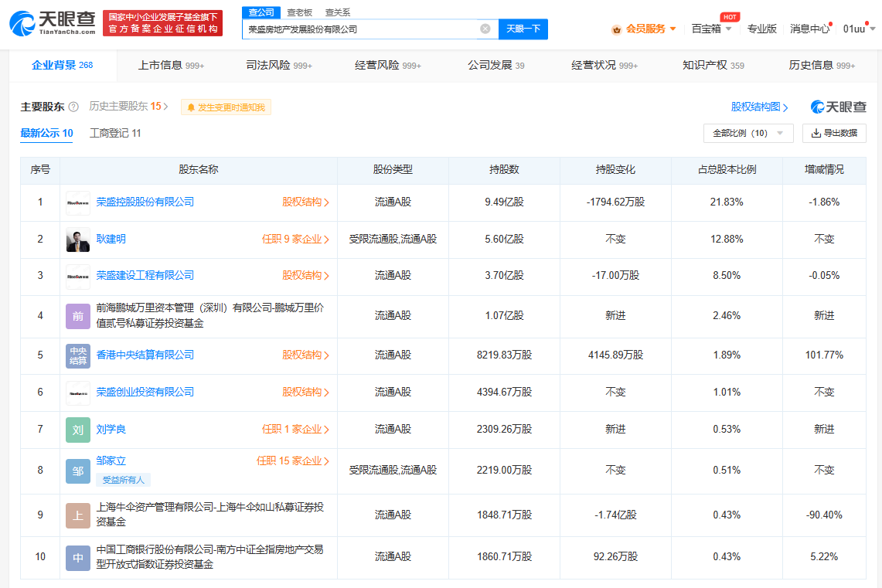The height and width of the screenshot is (588, 882).
Task: Switch to the 经营风险 tab
Action: coord(387,65)
